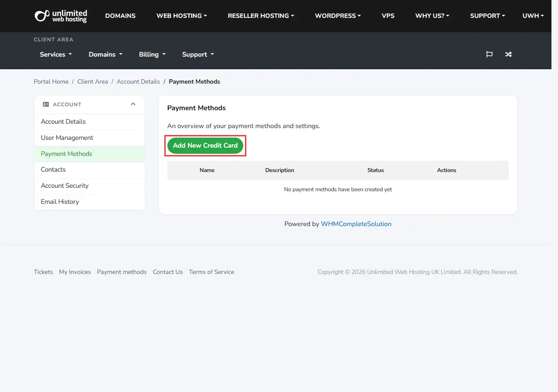Open Tickets footer link

(x=43, y=272)
